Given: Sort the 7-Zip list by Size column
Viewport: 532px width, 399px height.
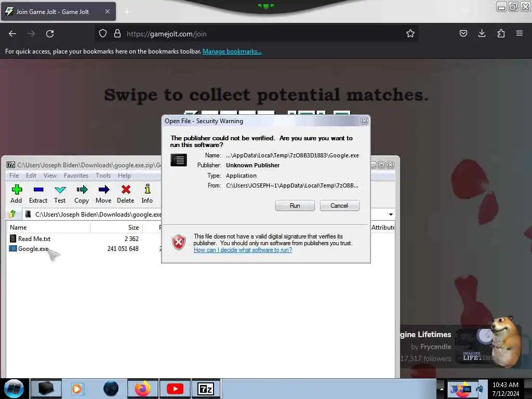Looking at the screenshot, I should (x=117, y=228).
